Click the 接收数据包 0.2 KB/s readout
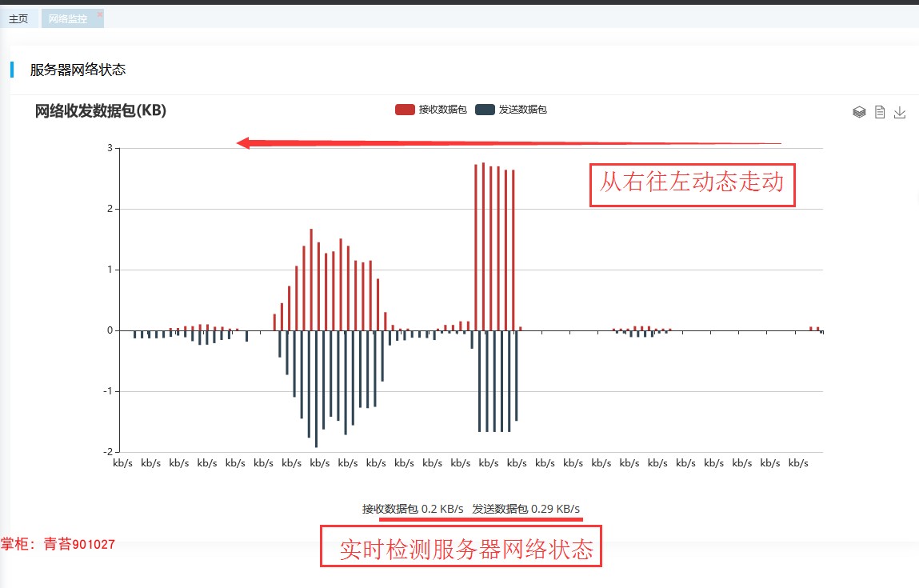The image size is (919, 588). pos(413,509)
